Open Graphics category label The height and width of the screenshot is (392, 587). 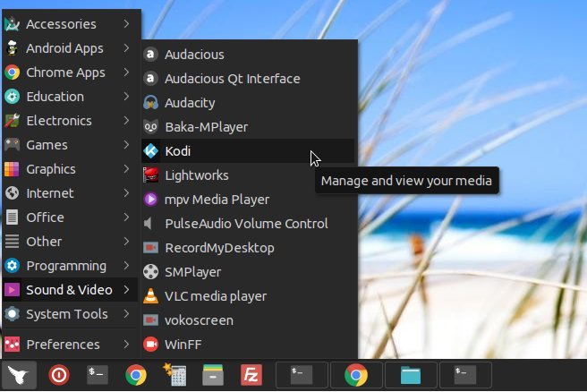51,169
